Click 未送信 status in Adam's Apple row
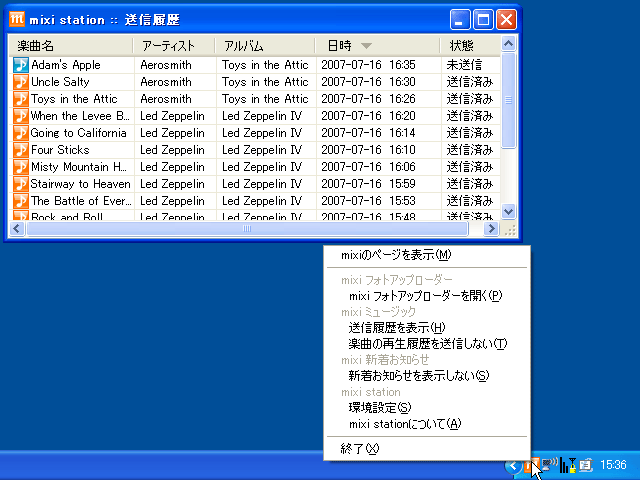 pyautogui.click(x=464, y=65)
